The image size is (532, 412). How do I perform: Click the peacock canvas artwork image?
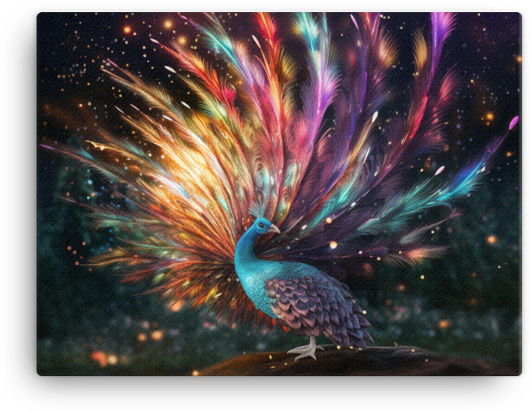279,194
